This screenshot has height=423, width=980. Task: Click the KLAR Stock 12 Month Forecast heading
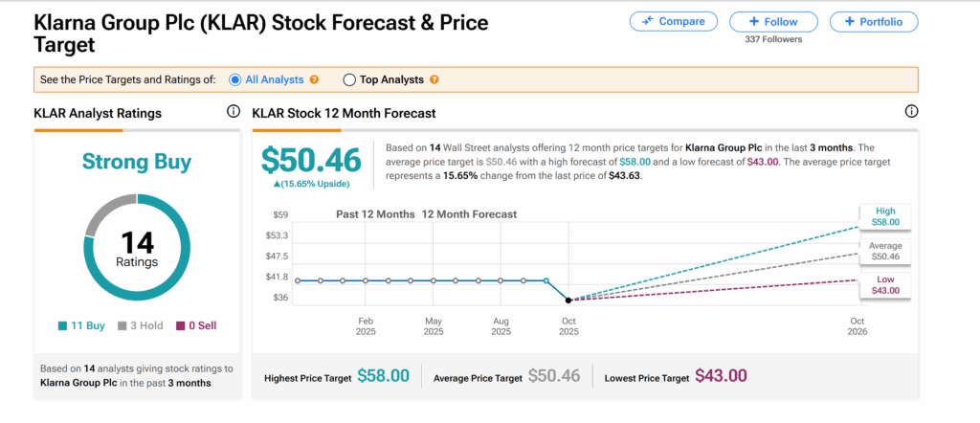(x=344, y=113)
